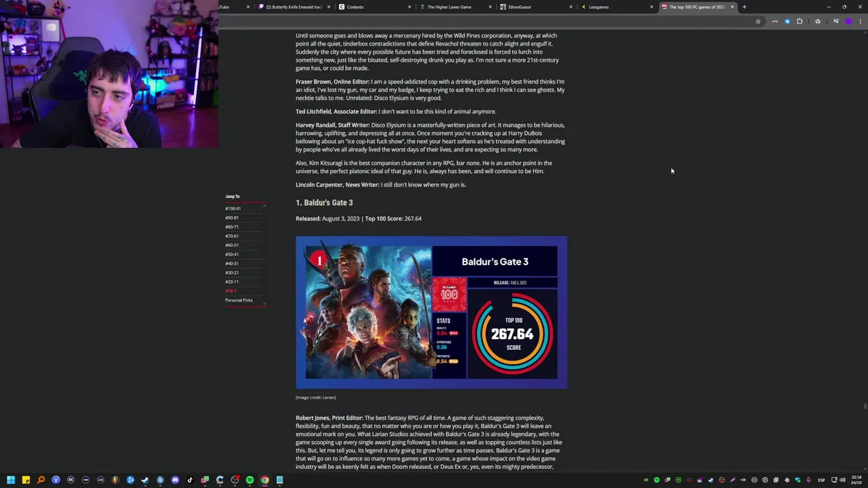Jump to section #80-71
Screen dimensions: 868x488
tap(232, 227)
